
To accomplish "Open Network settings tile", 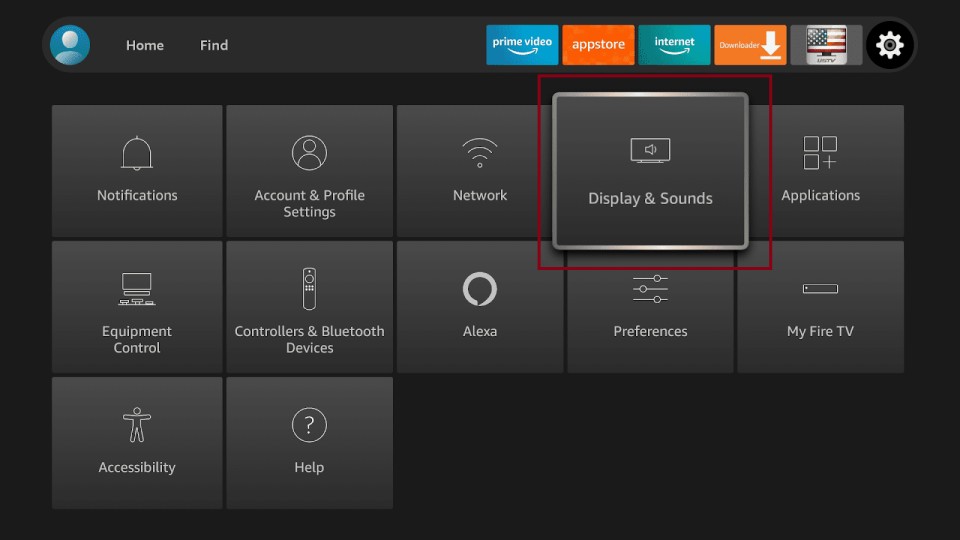I will [x=480, y=171].
